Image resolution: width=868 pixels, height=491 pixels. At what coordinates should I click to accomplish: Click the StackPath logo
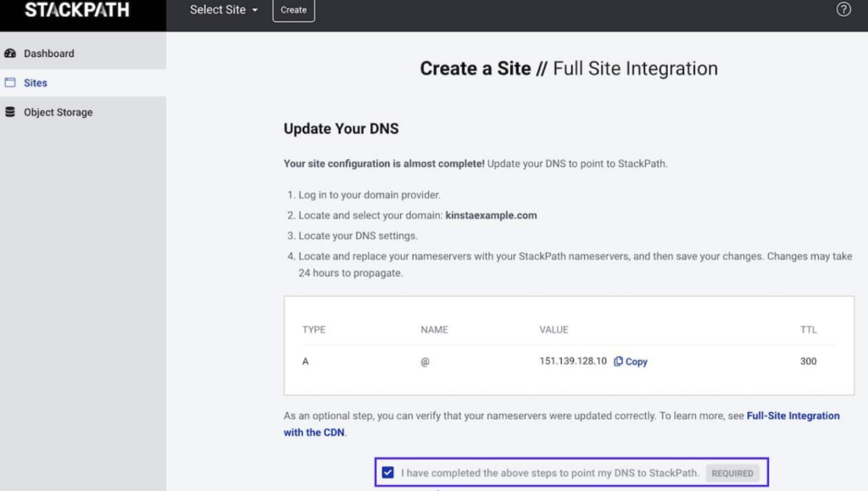tap(77, 10)
